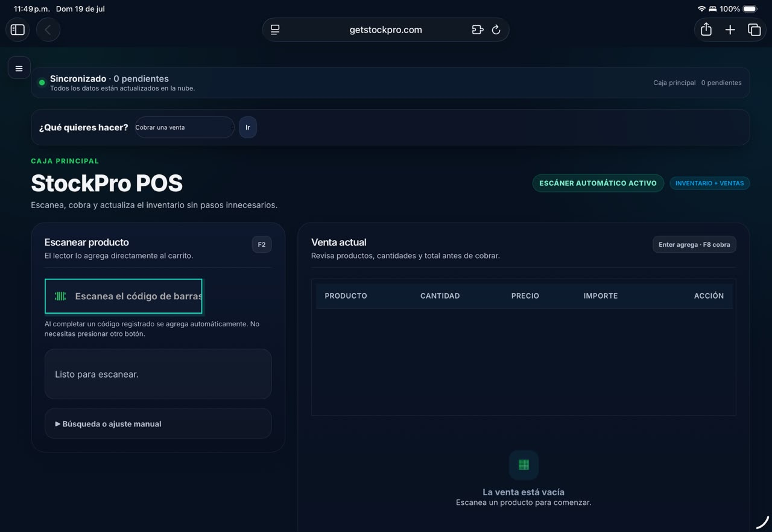Click the 'Ir' button
Image resolution: width=772 pixels, height=532 pixels.
248,127
